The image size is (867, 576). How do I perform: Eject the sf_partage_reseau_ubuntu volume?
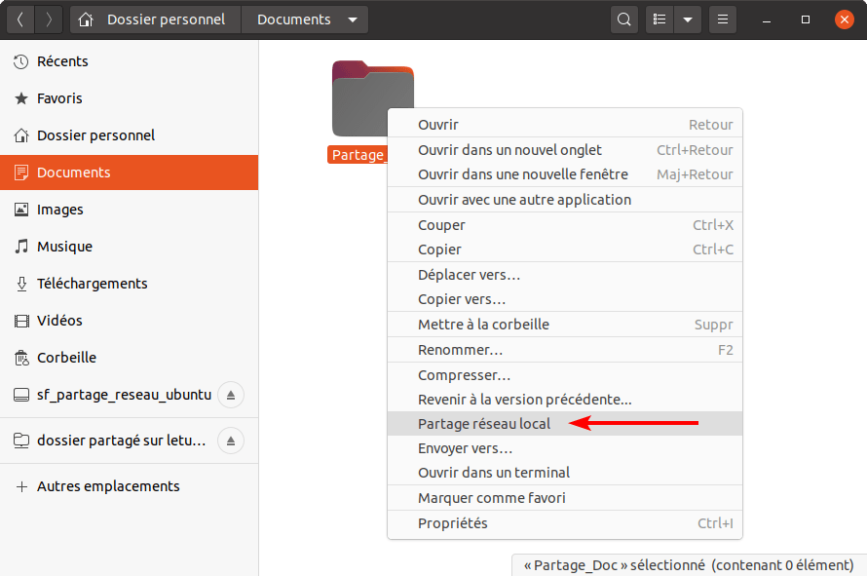pos(231,395)
